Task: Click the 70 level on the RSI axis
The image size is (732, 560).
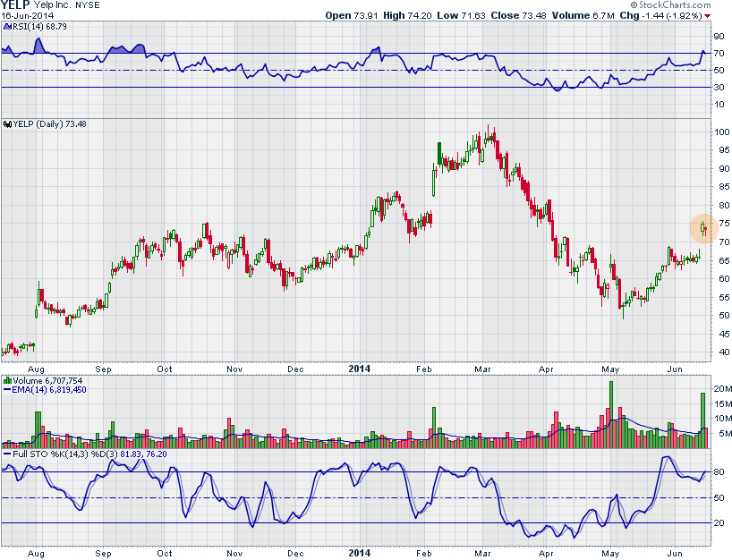Action: tap(719, 53)
